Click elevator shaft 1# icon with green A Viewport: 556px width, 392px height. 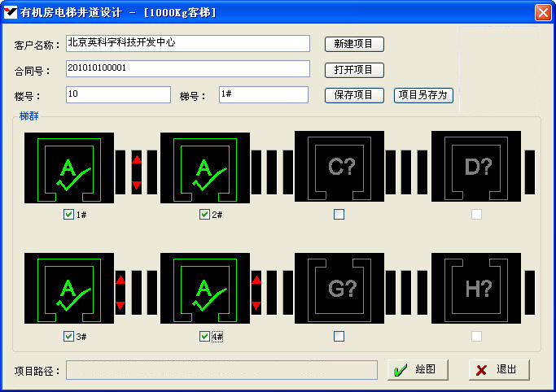pos(69,168)
